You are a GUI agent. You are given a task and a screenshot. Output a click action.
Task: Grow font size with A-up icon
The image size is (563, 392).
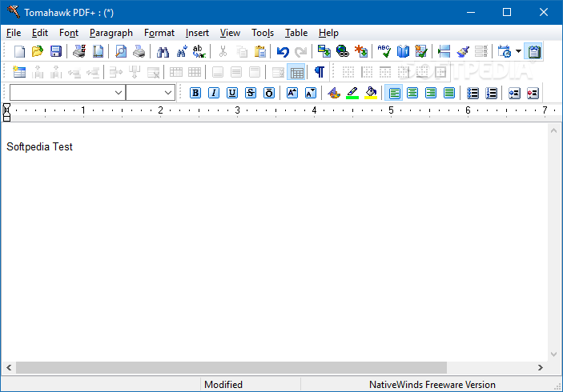point(292,93)
